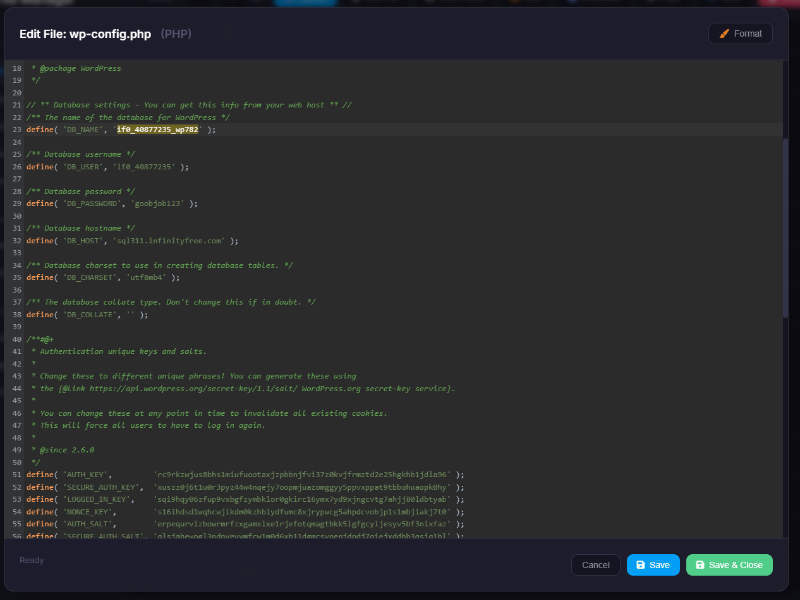Image resolution: width=800 pixels, height=600 pixels.
Task: Click the 'Ready' status text
Action: [32, 560]
